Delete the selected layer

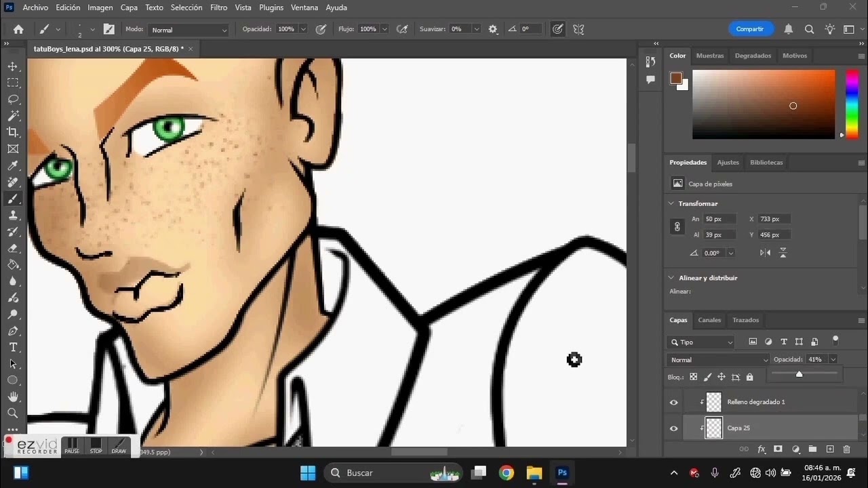tap(846, 449)
